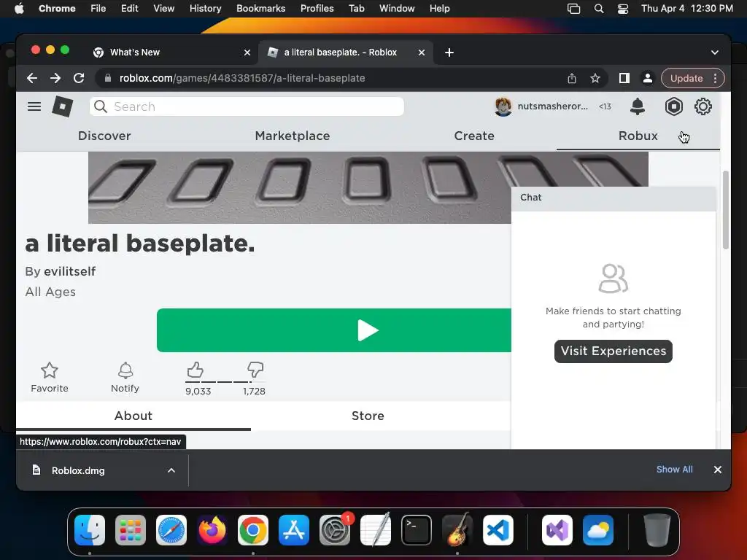
Task: Click the nutsmasheror avatar picture
Action: [x=503, y=106]
